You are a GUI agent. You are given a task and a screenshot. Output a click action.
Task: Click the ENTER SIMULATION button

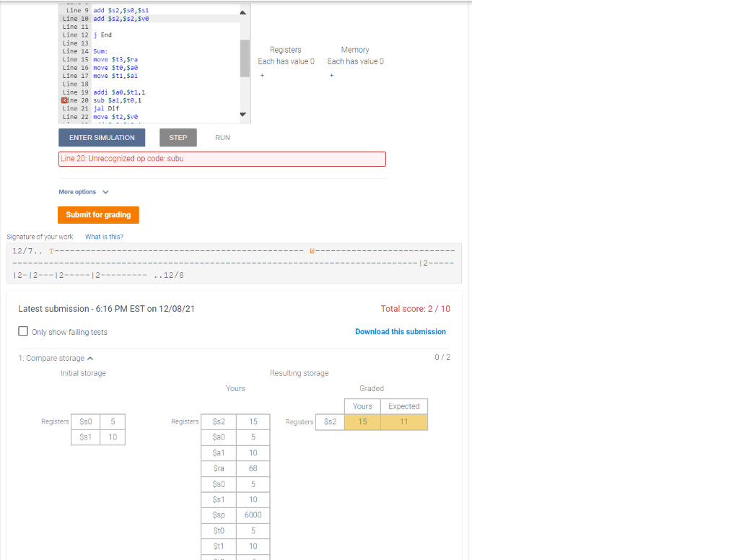pyautogui.click(x=101, y=137)
